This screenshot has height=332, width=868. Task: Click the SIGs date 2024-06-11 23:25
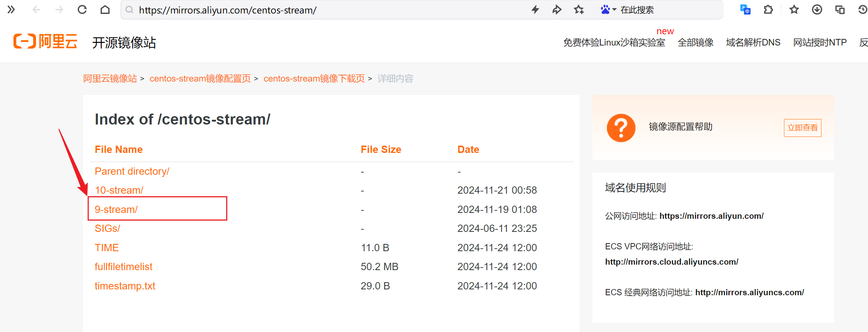tap(497, 229)
